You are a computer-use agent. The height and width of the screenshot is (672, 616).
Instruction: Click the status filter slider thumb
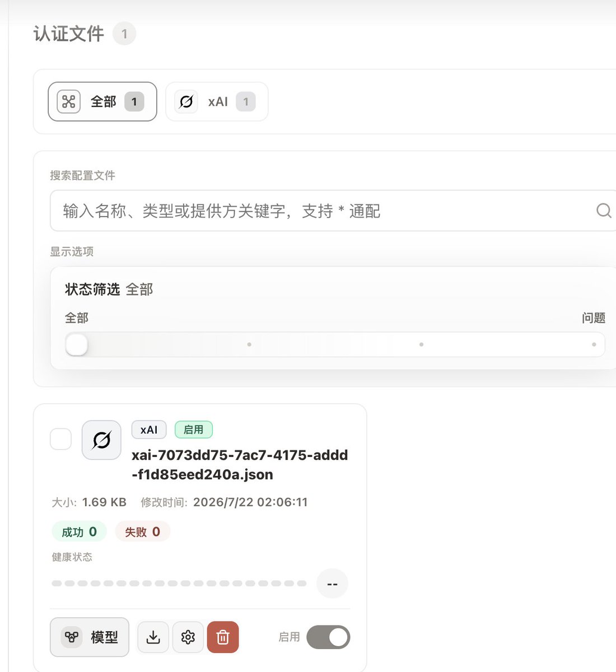[77, 344]
